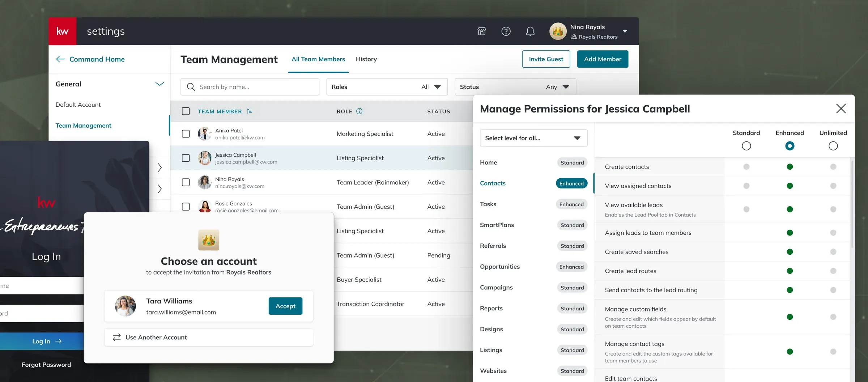Click the sort icon next to Team Member
The image size is (868, 382).
(249, 111)
